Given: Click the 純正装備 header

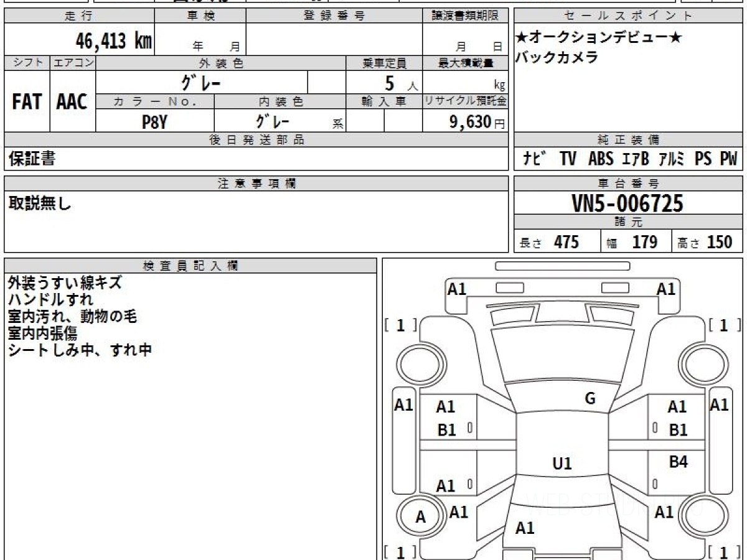Looking at the screenshot, I should pos(628,140).
